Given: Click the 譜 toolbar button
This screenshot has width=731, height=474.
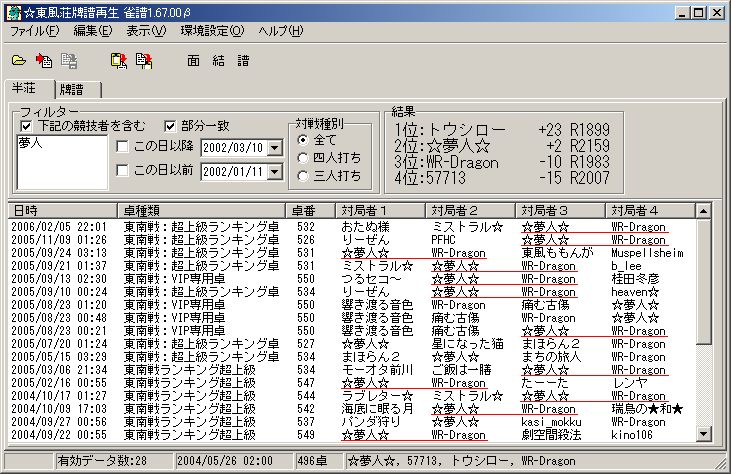Looking at the screenshot, I should 244,60.
